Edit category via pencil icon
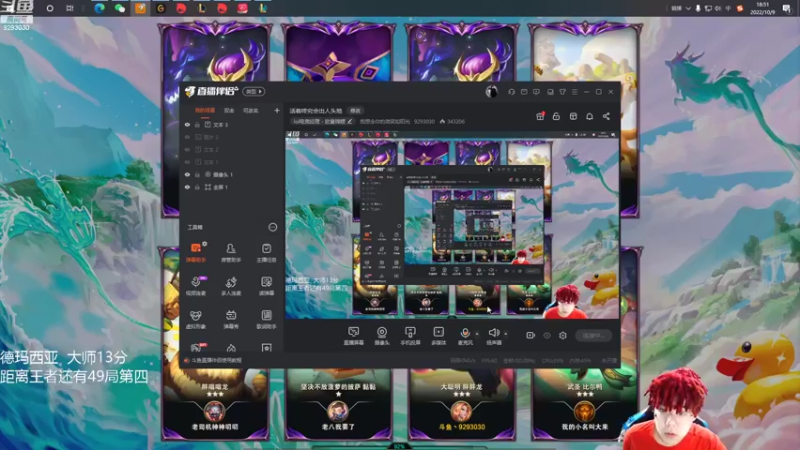Screen dimensions: 800x450 (x=350, y=121)
